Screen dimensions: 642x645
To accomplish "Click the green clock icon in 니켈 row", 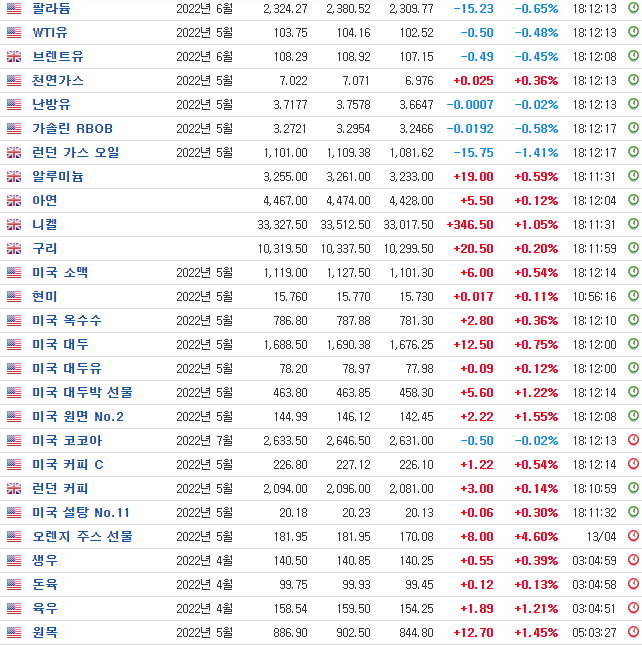I will click(633, 223).
